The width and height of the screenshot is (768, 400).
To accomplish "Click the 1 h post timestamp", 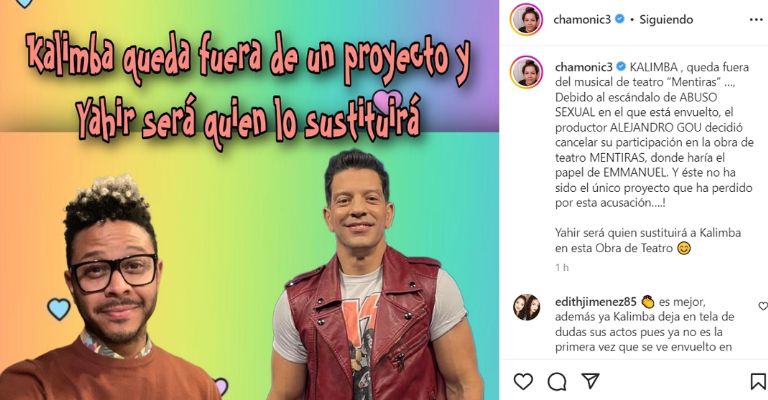I will click(562, 267).
